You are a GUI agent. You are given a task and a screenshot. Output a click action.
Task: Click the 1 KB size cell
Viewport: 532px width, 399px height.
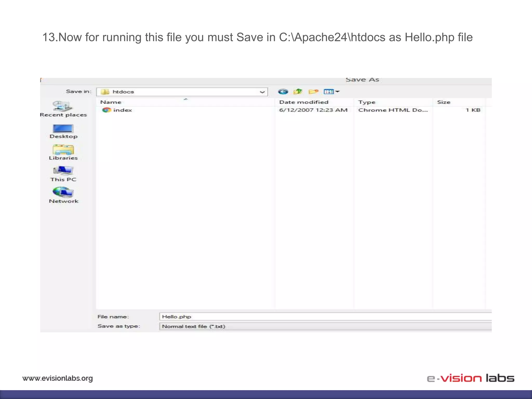tap(473, 110)
